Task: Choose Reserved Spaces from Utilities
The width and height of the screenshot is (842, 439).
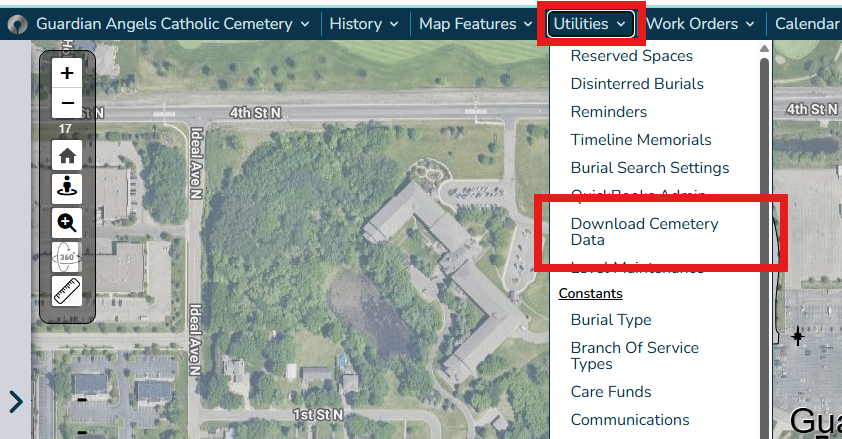Action: pyautogui.click(x=632, y=56)
